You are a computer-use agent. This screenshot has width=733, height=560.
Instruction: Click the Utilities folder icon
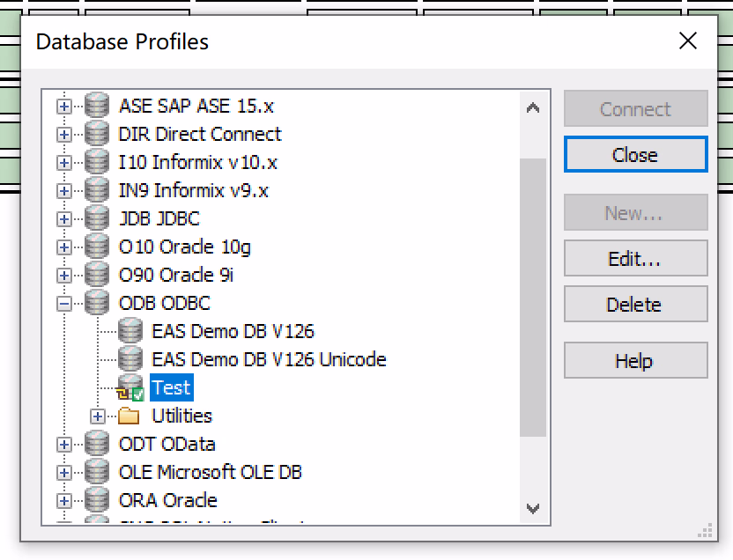pos(130,416)
